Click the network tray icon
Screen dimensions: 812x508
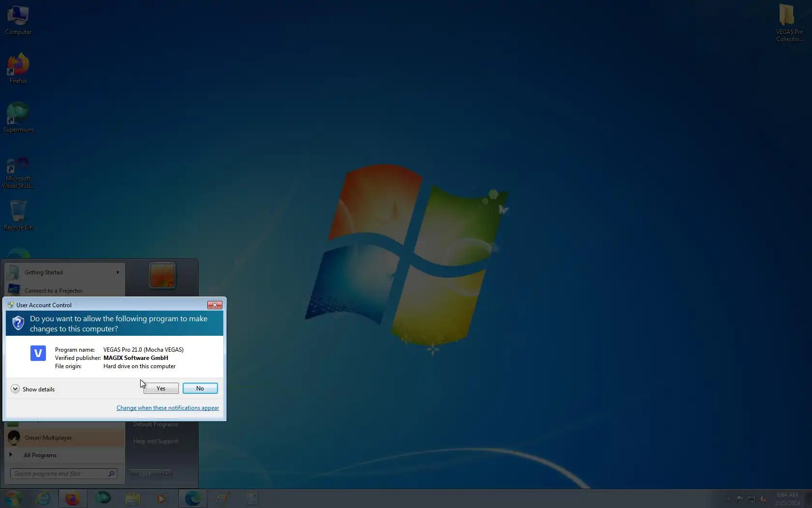(x=752, y=499)
